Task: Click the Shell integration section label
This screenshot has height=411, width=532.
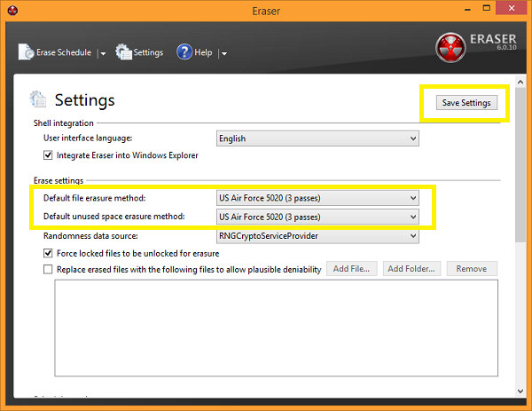Action: [x=64, y=123]
